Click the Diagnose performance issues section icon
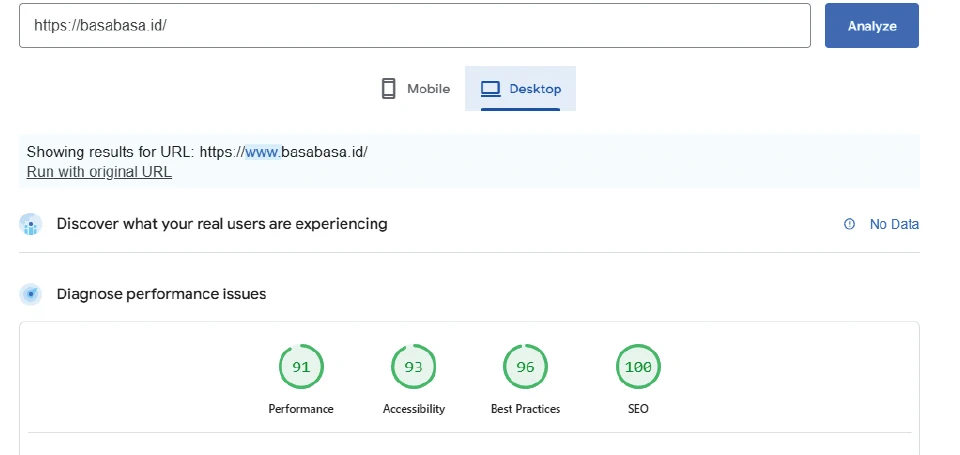The width and height of the screenshot is (960, 455). click(31, 294)
